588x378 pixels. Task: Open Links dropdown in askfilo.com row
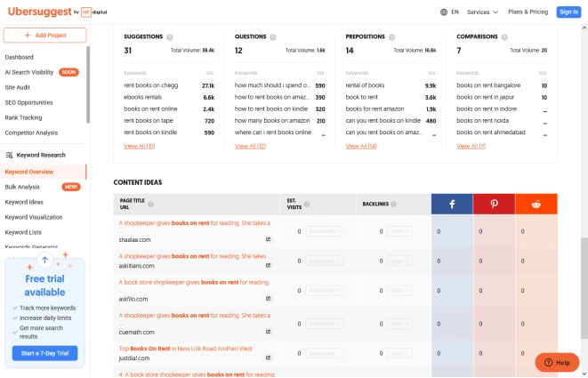399,291
